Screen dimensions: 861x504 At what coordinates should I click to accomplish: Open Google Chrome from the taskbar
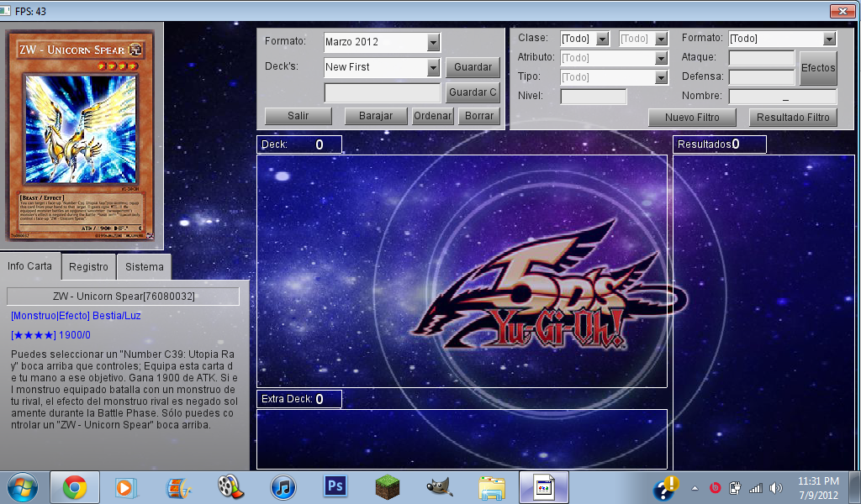(75, 487)
